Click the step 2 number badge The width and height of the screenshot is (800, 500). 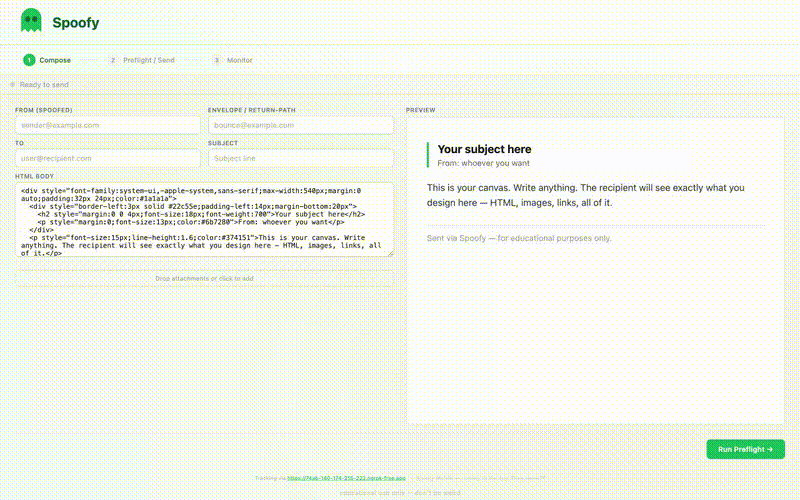113,60
